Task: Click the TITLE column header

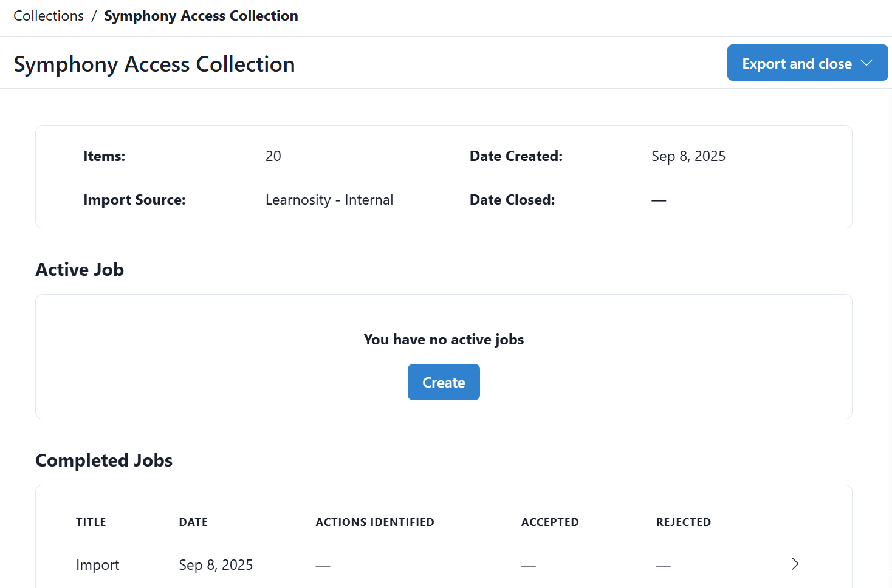Action: (x=91, y=522)
